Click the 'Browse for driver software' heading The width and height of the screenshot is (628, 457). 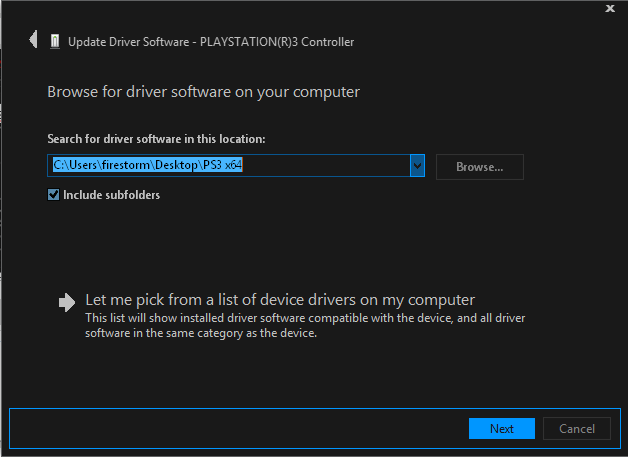click(203, 92)
